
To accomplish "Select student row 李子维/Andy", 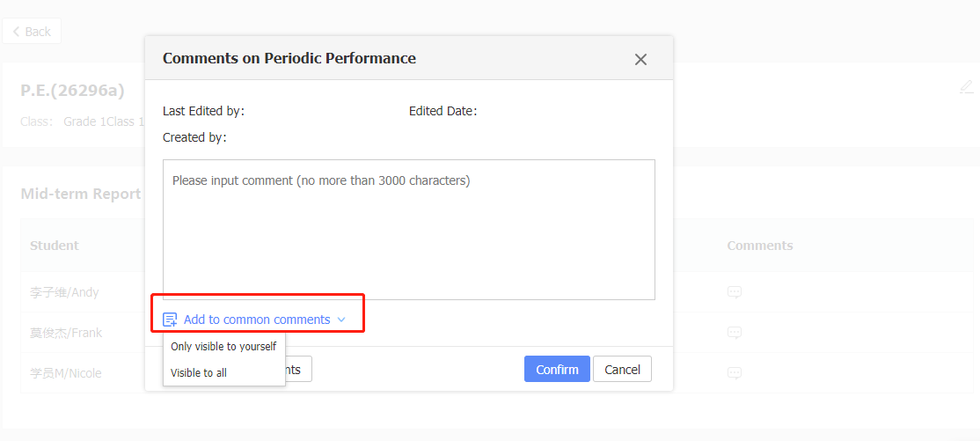I will [x=64, y=292].
